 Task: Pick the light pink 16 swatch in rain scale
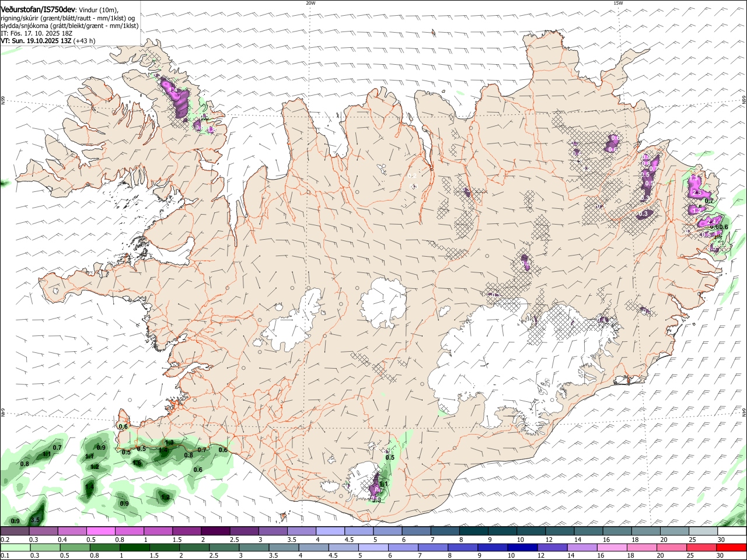coord(611,547)
